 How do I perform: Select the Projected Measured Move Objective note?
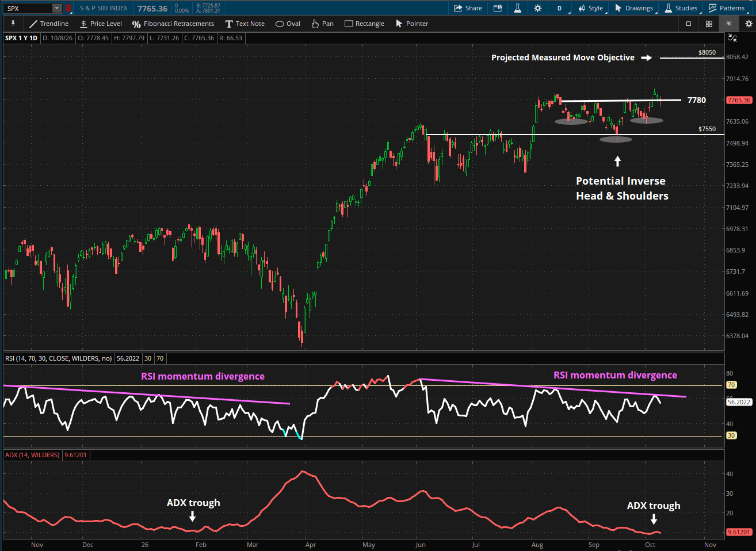(563, 58)
